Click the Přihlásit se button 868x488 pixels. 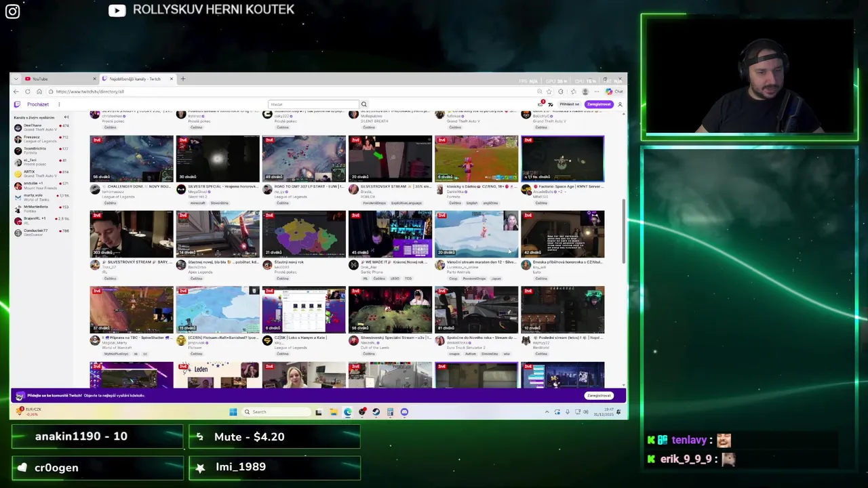coord(570,104)
